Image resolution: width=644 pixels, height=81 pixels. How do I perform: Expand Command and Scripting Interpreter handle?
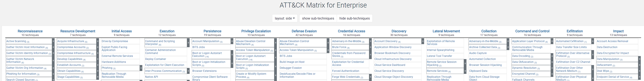(x=188, y=43)
